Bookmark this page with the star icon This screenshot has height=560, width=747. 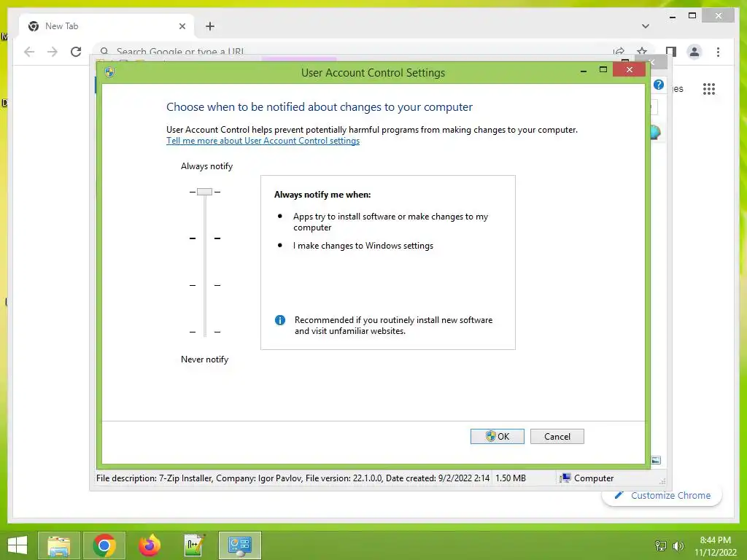[642, 51]
